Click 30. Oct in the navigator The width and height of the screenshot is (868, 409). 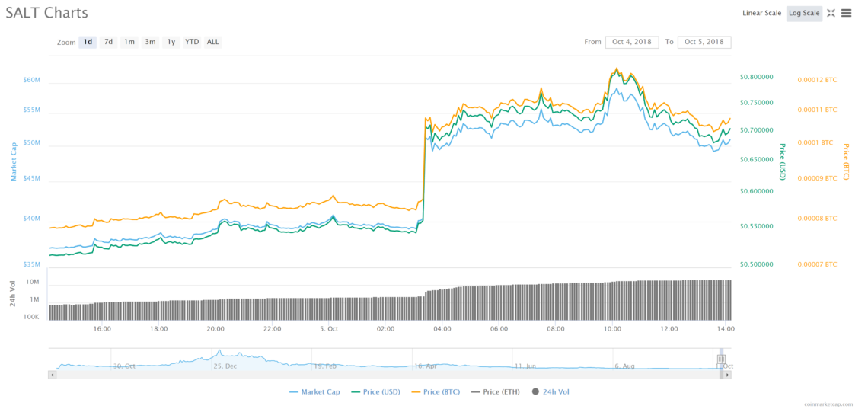(125, 366)
